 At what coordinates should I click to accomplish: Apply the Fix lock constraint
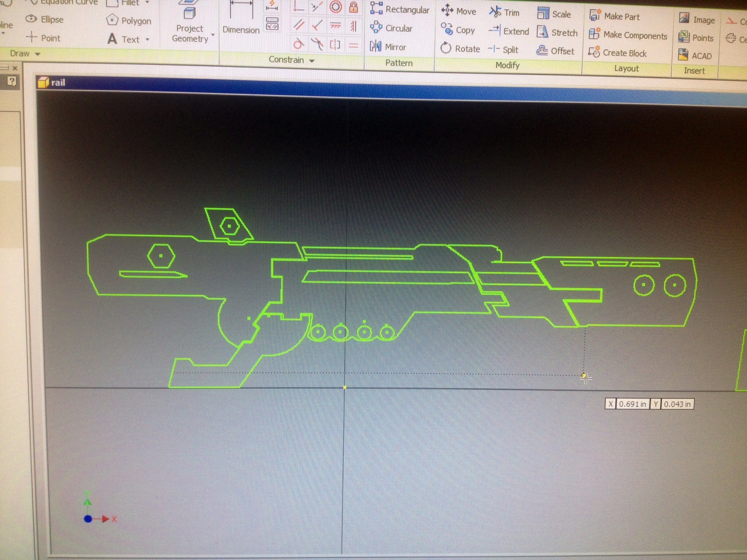353,7
